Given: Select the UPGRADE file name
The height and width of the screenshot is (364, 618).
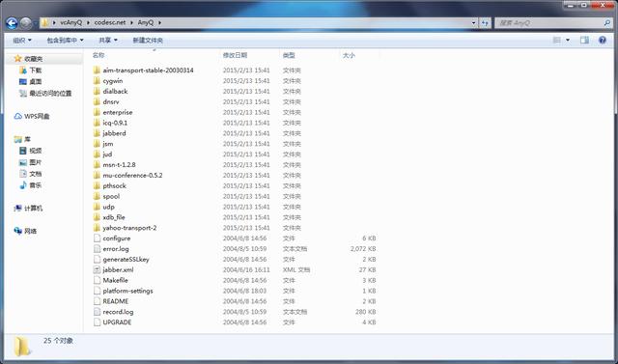Looking at the screenshot, I should [x=117, y=322].
